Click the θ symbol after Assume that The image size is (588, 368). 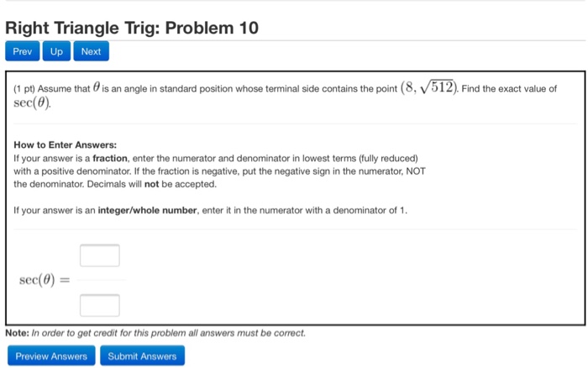[x=97, y=87]
